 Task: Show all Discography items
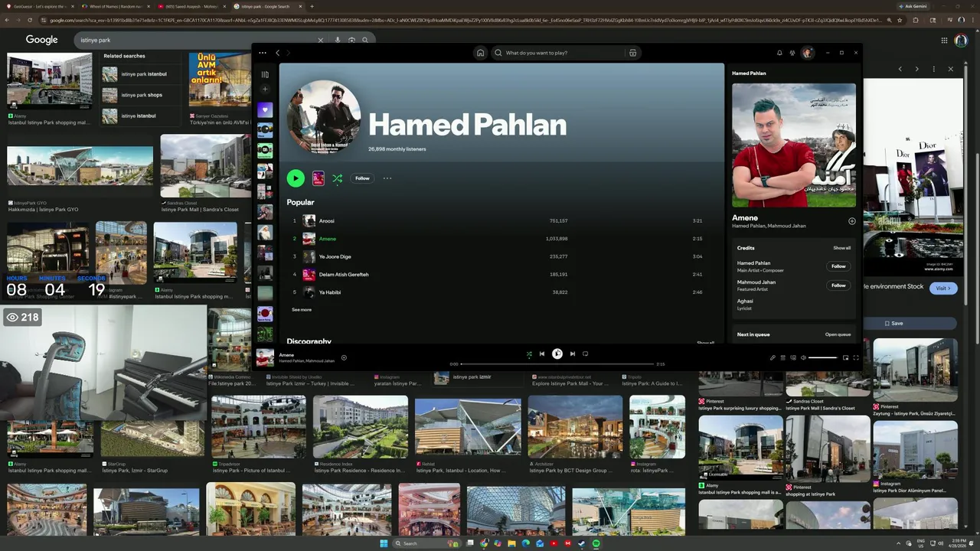705,342
